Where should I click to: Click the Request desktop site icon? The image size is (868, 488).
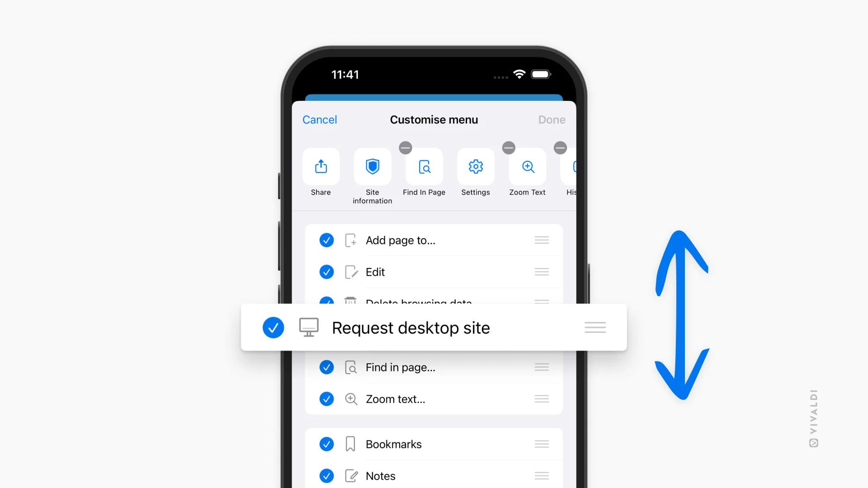click(308, 327)
